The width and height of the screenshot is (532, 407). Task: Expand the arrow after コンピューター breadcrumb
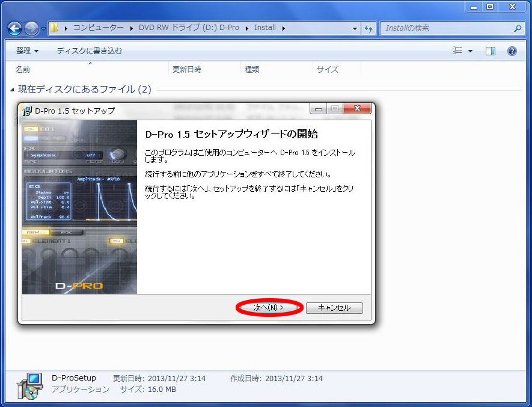click(x=131, y=28)
